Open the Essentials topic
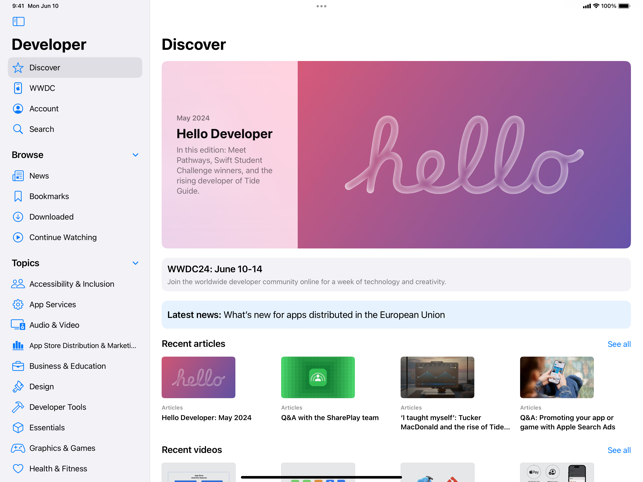 coord(75,427)
